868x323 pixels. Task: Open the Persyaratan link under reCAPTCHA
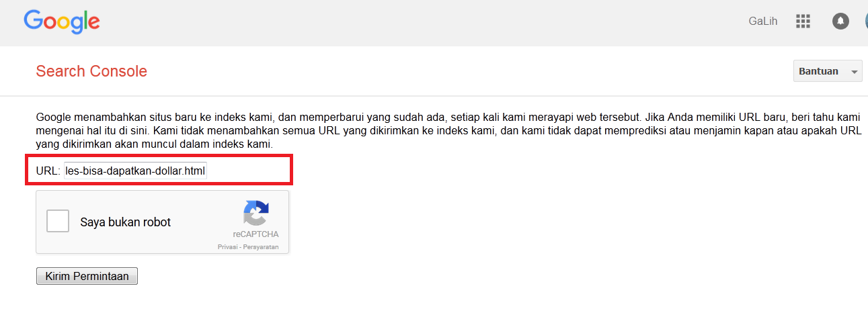(x=262, y=247)
